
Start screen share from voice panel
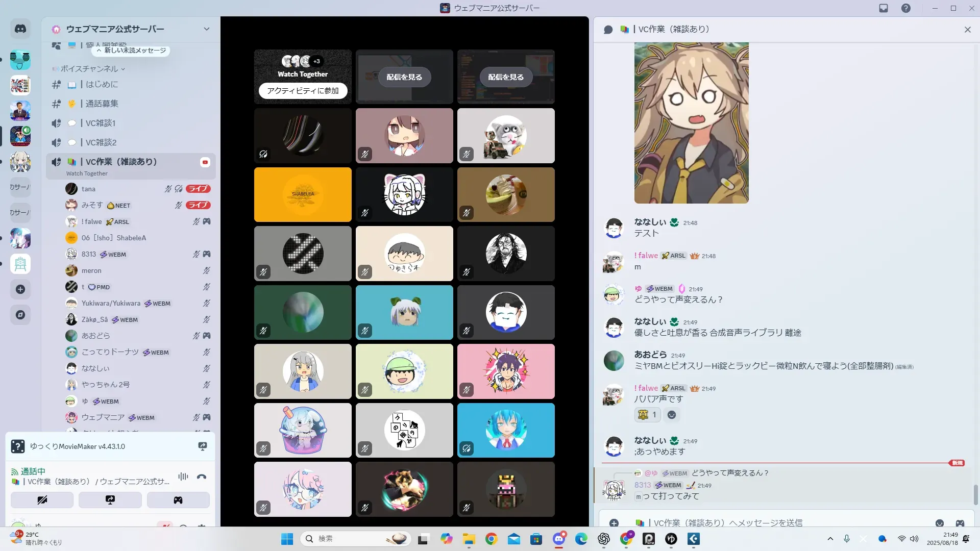coord(110,500)
